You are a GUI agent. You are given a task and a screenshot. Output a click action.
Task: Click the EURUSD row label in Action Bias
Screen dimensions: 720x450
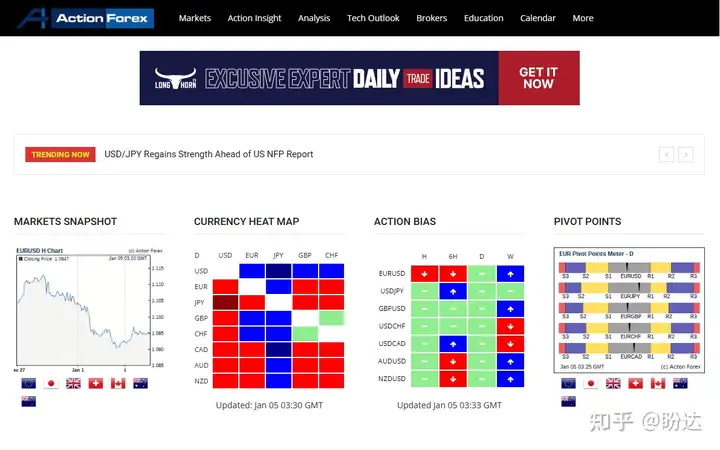tap(392, 274)
